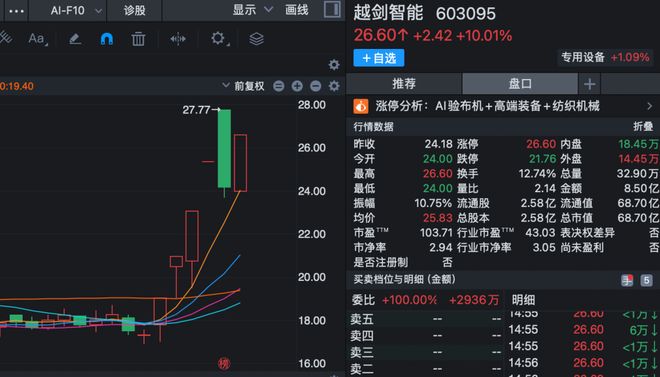
Task: Pick the eraser drawing tool
Action: [x=75, y=39]
